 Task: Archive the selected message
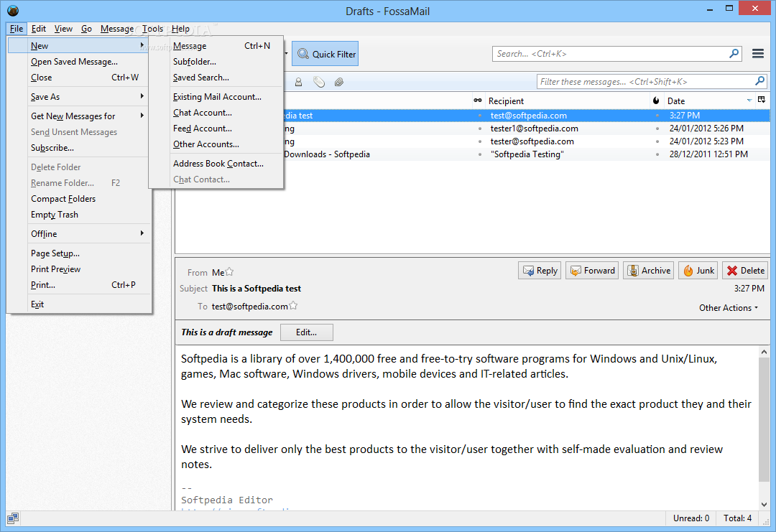pyautogui.click(x=648, y=271)
